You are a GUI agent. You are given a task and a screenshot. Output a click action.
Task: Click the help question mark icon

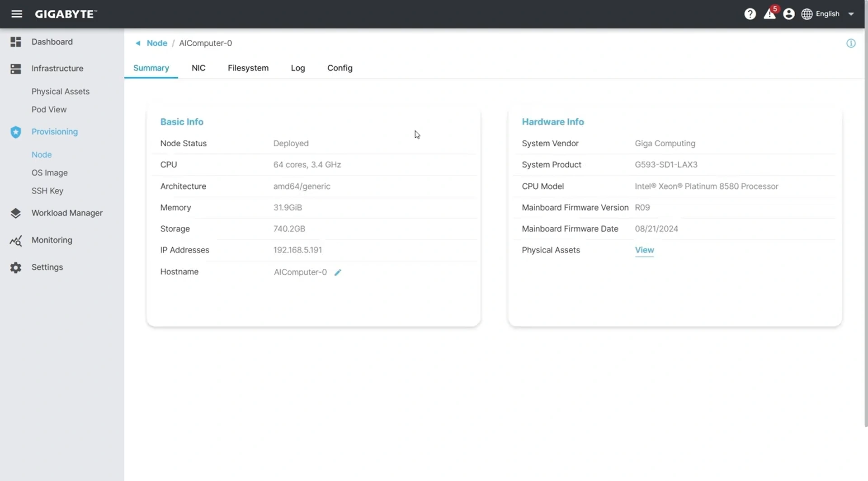tap(750, 14)
